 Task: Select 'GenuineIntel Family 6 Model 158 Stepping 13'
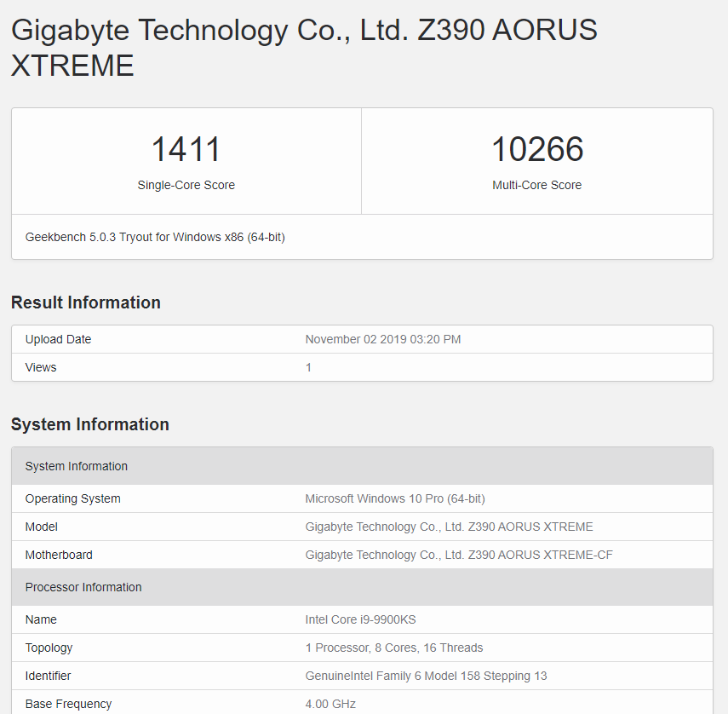[x=427, y=676]
